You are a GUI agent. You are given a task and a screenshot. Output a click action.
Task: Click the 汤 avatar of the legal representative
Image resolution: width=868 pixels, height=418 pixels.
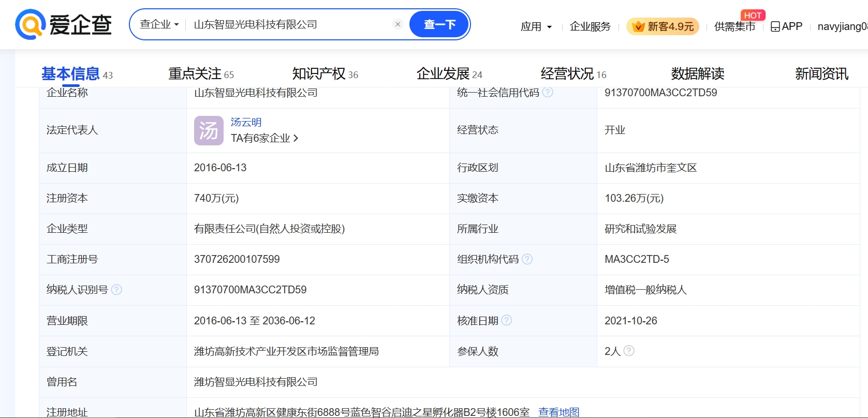(x=209, y=130)
